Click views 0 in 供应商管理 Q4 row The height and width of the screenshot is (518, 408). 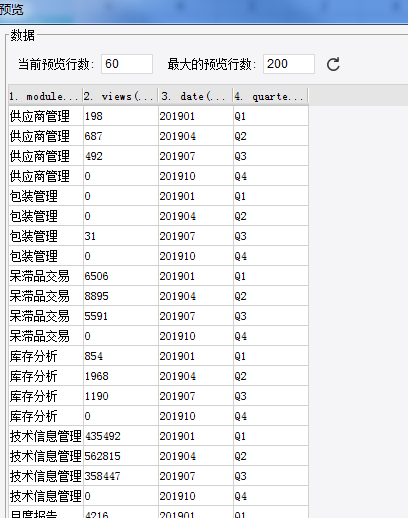(x=121, y=176)
